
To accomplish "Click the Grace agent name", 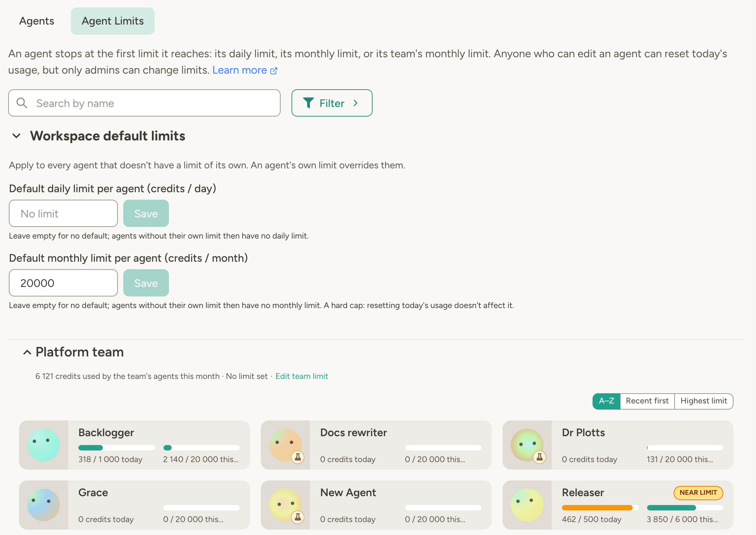I will click(x=93, y=493).
